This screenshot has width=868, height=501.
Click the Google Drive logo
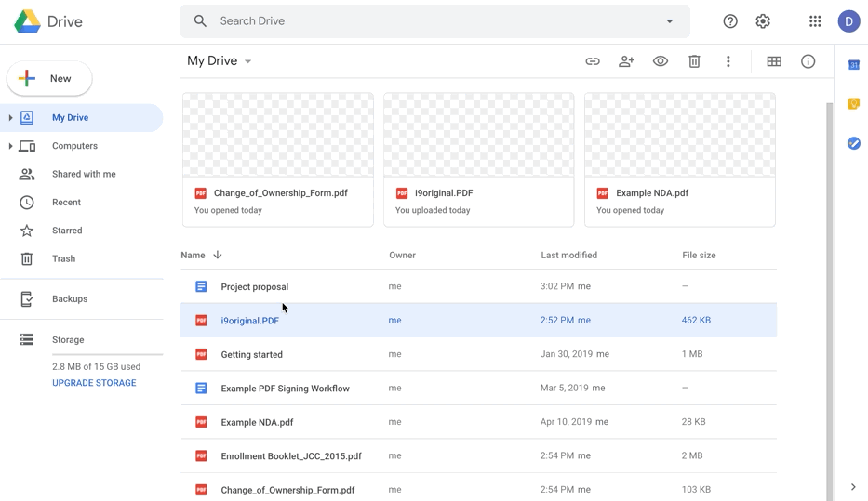(x=28, y=21)
